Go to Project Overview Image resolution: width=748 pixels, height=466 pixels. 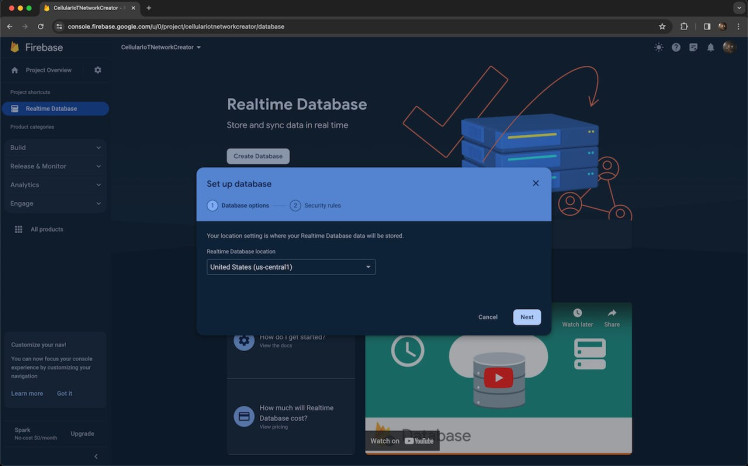pyautogui.click(x=48, y=70)
